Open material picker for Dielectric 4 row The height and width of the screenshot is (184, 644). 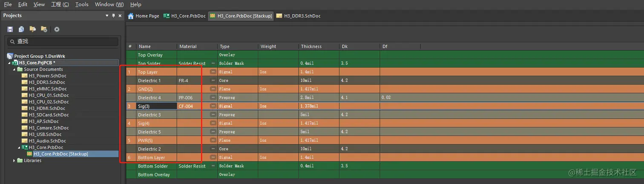click(213, 97)
